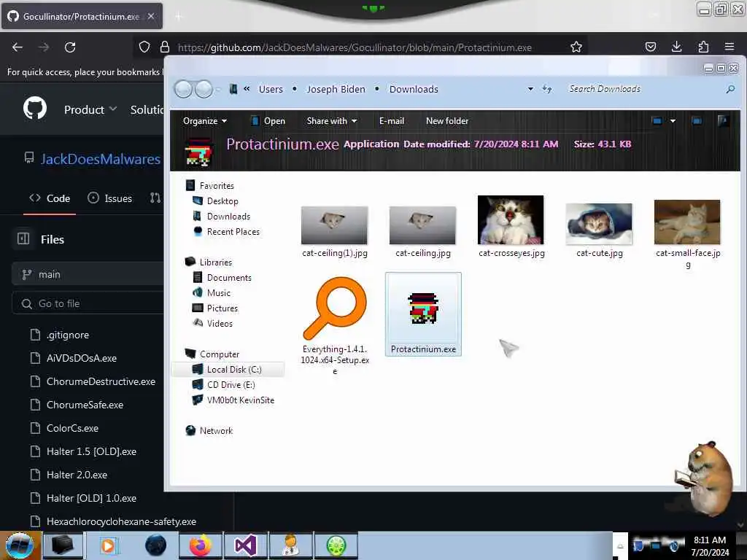Reload the GitHub page in Firefox

(70, 47)
